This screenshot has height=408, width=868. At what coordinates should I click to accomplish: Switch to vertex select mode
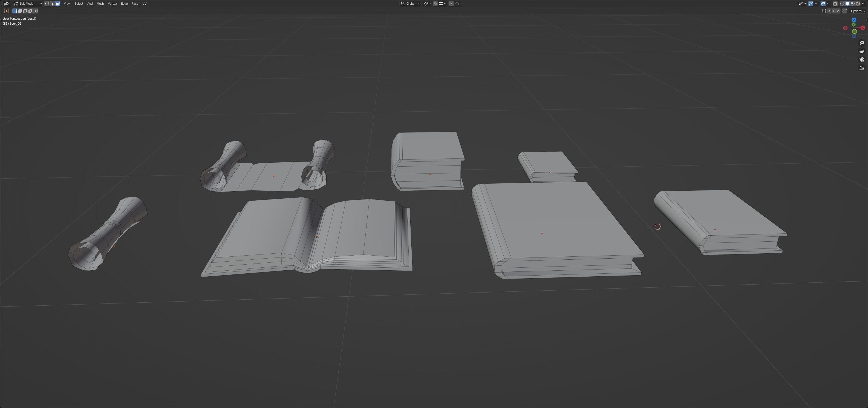coord(47,3)
